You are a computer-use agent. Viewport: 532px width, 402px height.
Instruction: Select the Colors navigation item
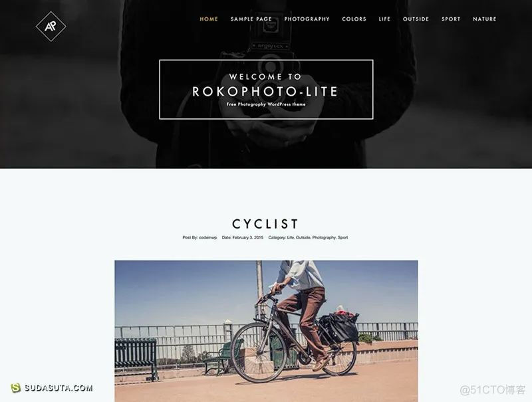tap(354, 19)
